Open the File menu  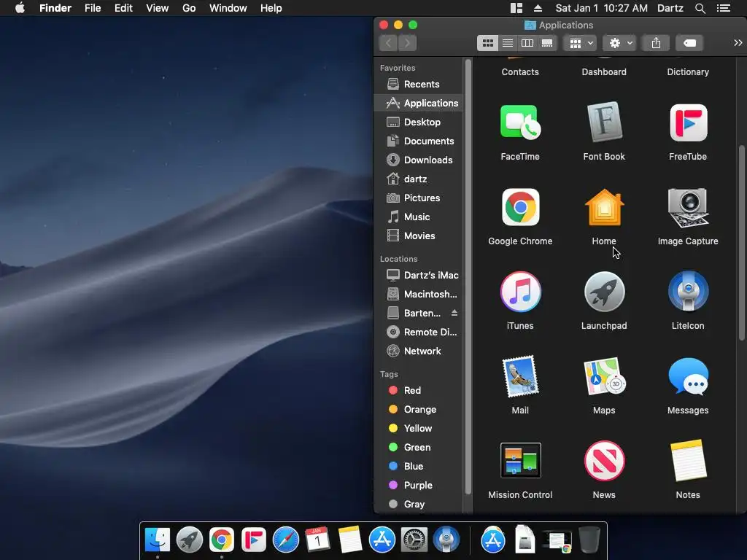click(x=93, y=8)
